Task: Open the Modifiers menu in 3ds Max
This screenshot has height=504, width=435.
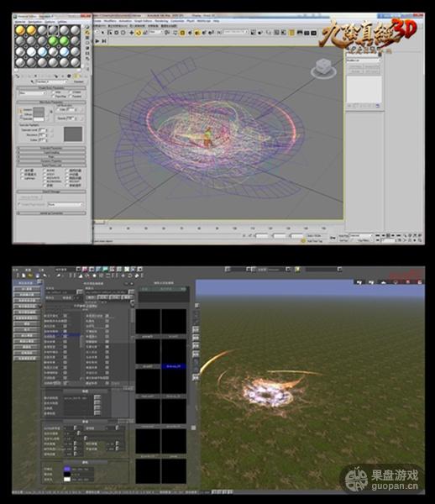Action: point(110,20)
